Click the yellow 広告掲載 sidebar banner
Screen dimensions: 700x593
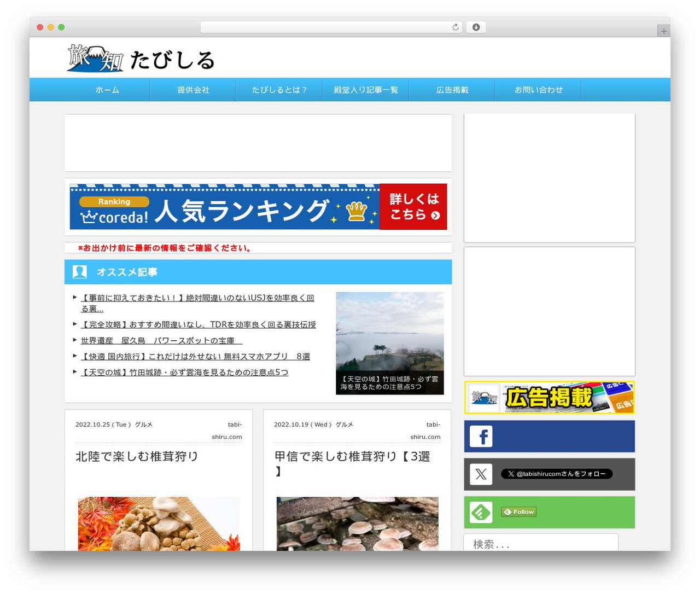(550, 398)
